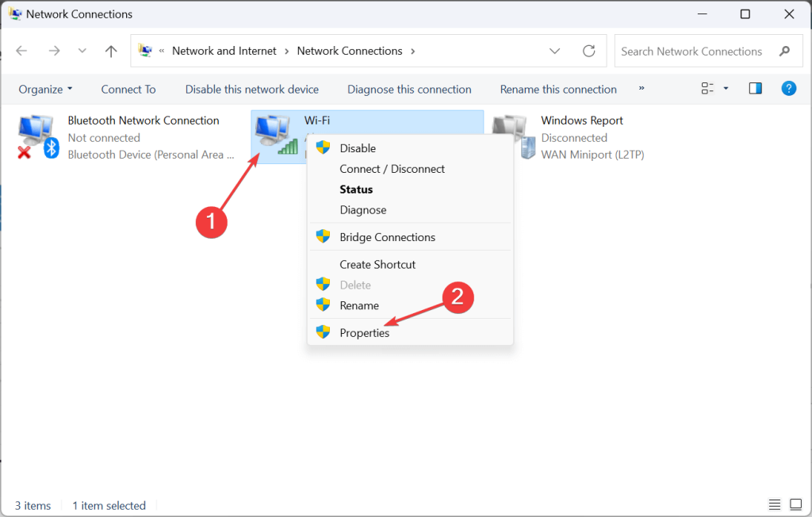812x517 pixels.
Task: Select the Windows Report VPN connection
Action: tap(568, 137)
